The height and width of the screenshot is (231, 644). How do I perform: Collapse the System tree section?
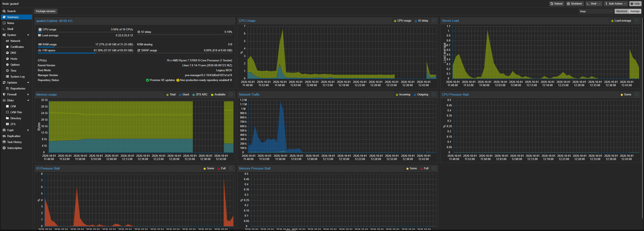coord(28,35)
